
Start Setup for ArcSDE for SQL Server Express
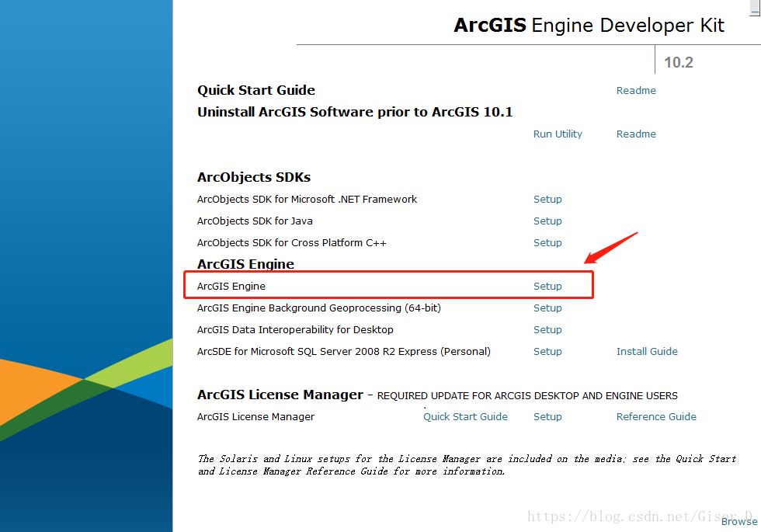[x=547, y=352]
